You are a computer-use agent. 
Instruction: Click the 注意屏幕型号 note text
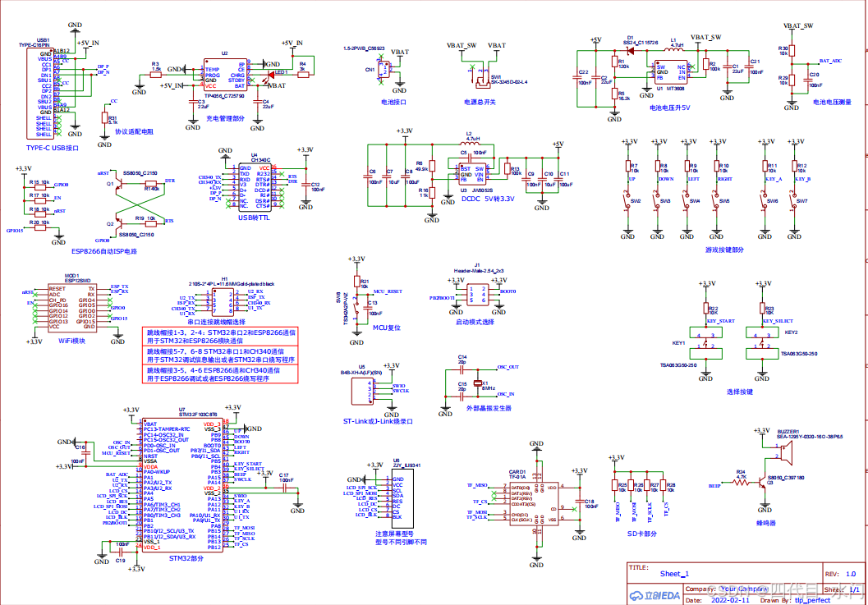[x=395, y=534]
